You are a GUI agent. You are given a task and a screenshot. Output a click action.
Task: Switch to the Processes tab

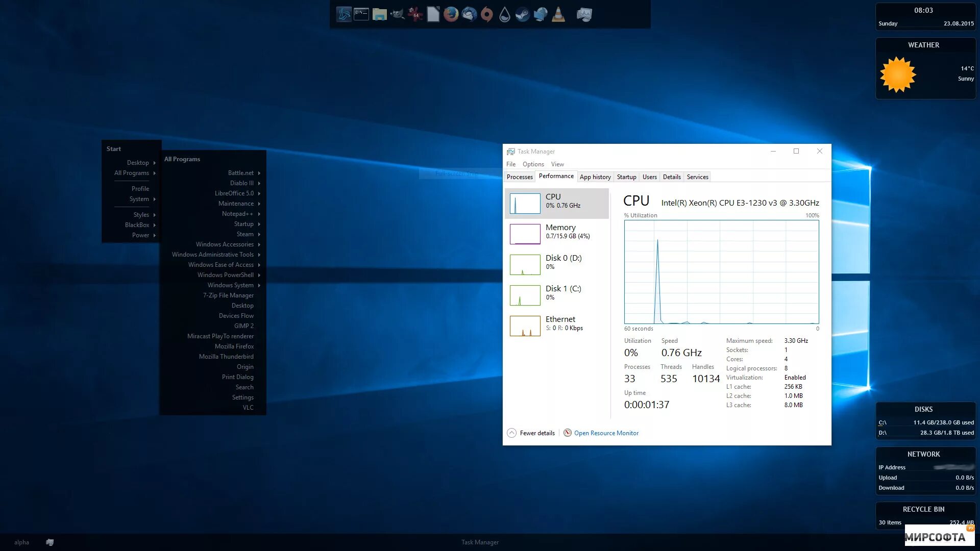click(519, 177)
